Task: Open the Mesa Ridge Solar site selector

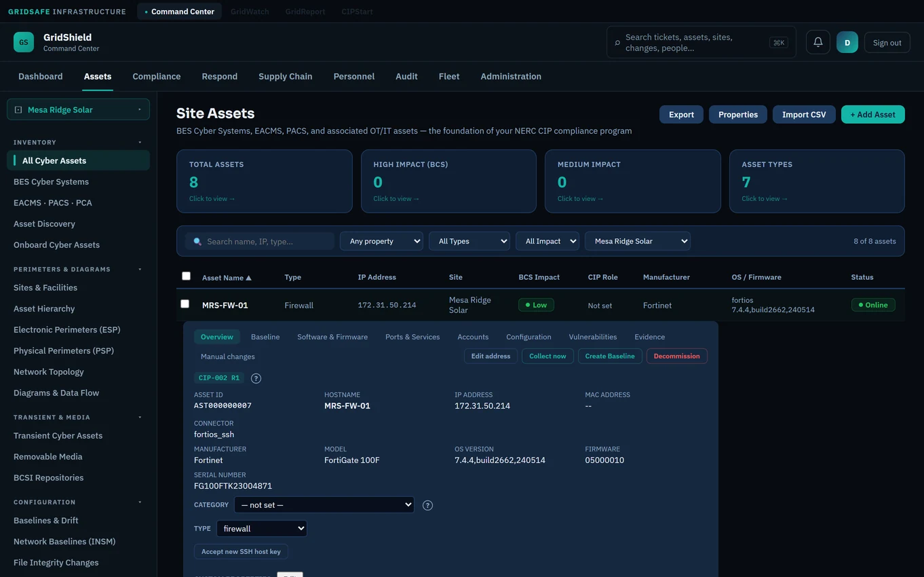Action: coord(78,109)
